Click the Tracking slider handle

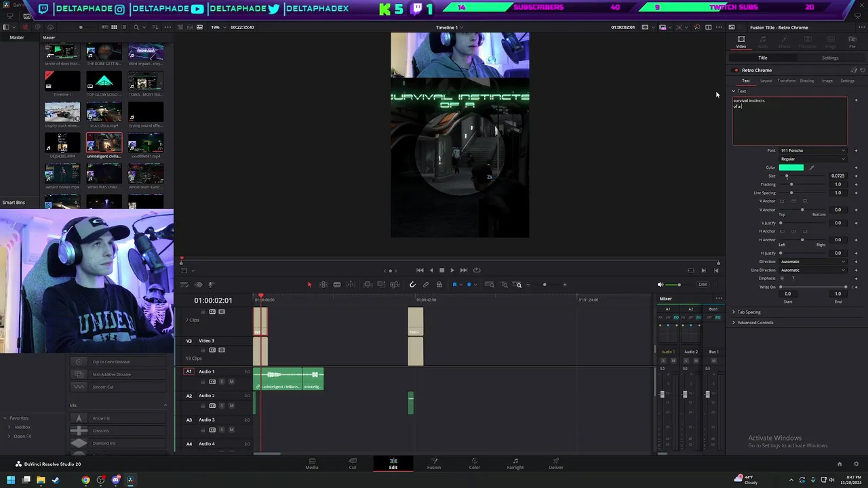click(x=791, y=184)
